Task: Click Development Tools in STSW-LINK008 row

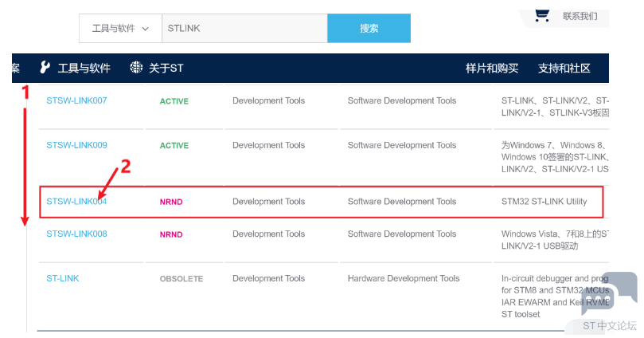Action: click(268, 234)
